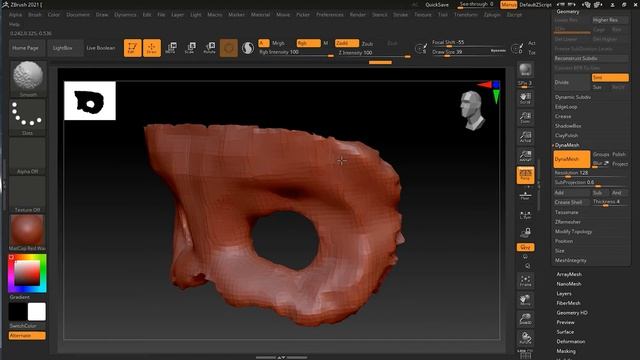The image size is (640, 360).
Task: Click the large orange DynaMesh button
Action: (x=572, y=159)
